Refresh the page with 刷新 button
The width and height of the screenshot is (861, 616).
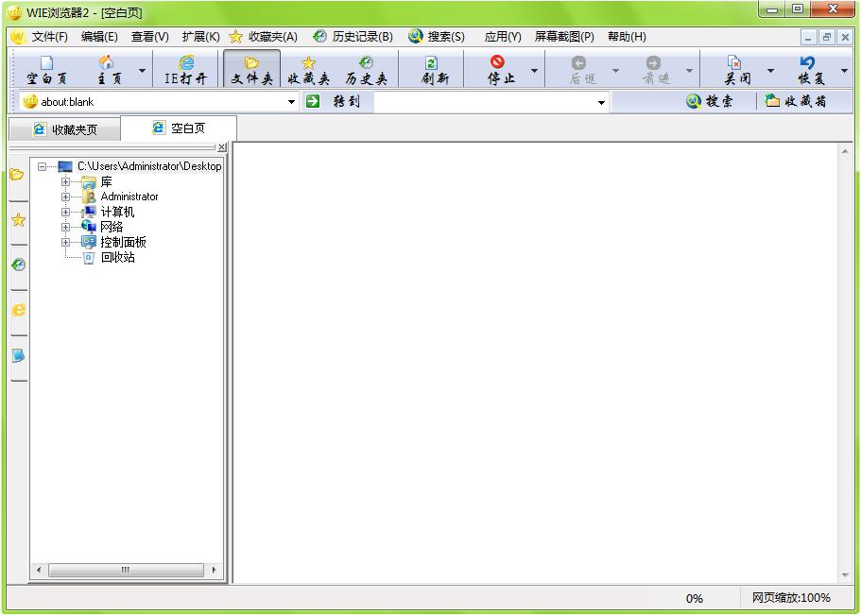click(x=435, y=70)
